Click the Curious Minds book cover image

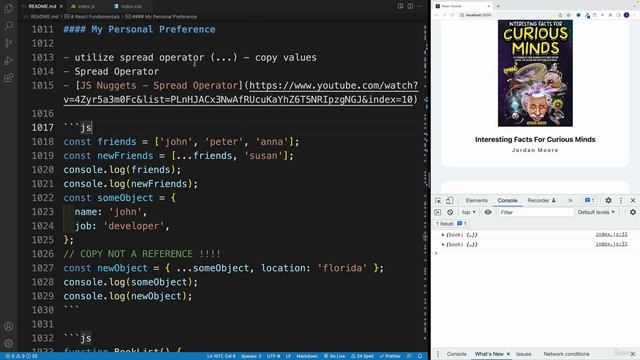[535, 73]
